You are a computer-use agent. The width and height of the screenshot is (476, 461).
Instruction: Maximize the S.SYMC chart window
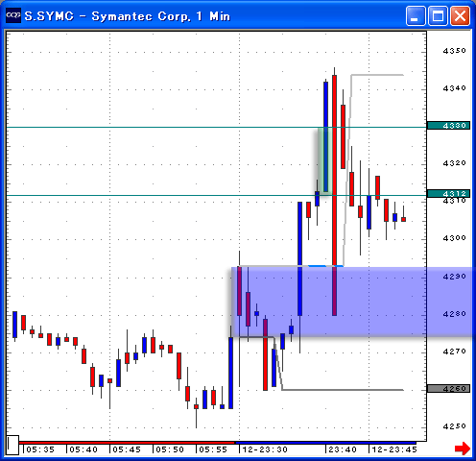tap(438, 15)
